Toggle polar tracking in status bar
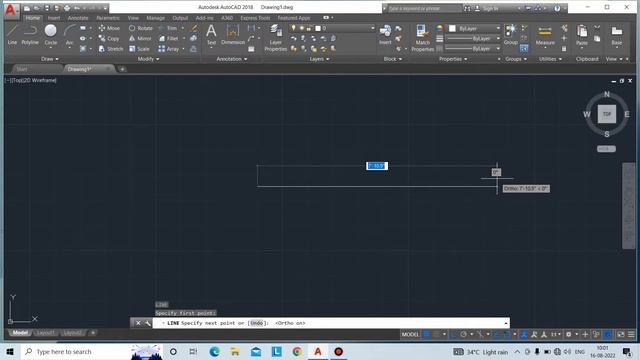Screen dimensions: 640x360 (x=464, y=334)
